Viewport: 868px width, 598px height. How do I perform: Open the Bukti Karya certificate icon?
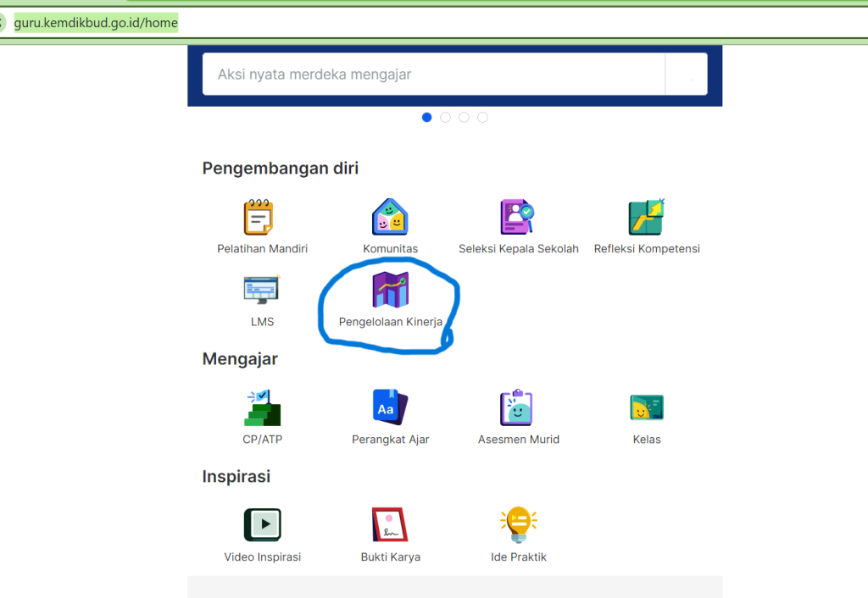pyautogui.click(x=390, y=525)
